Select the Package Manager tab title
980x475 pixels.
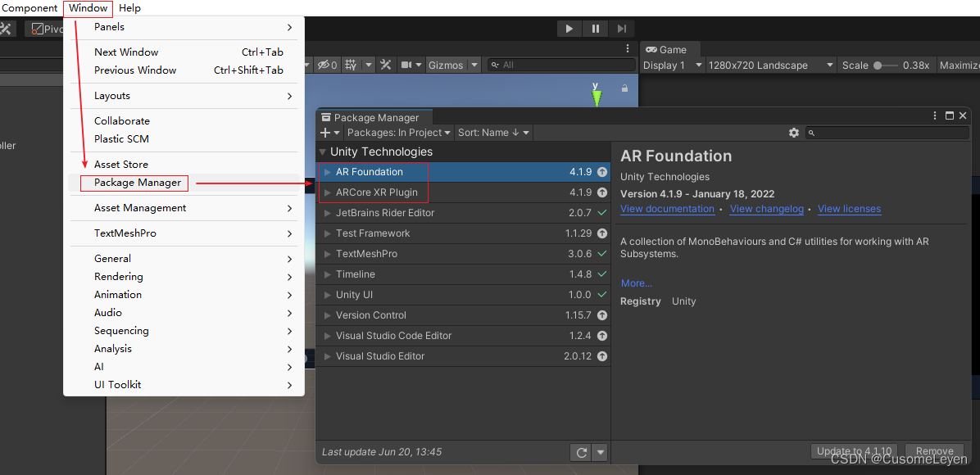click(x=376, y=117)
